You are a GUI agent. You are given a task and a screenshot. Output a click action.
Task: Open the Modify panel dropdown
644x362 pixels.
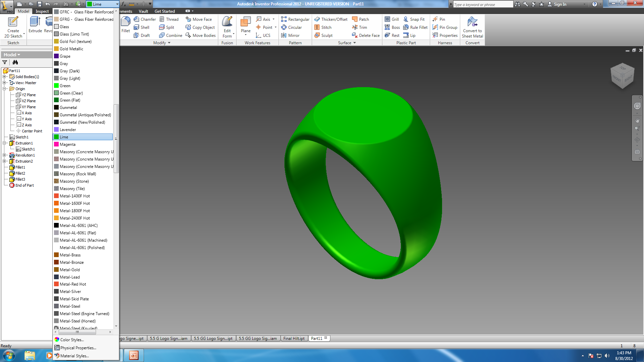pyautogui.click(x=162, y=43)
